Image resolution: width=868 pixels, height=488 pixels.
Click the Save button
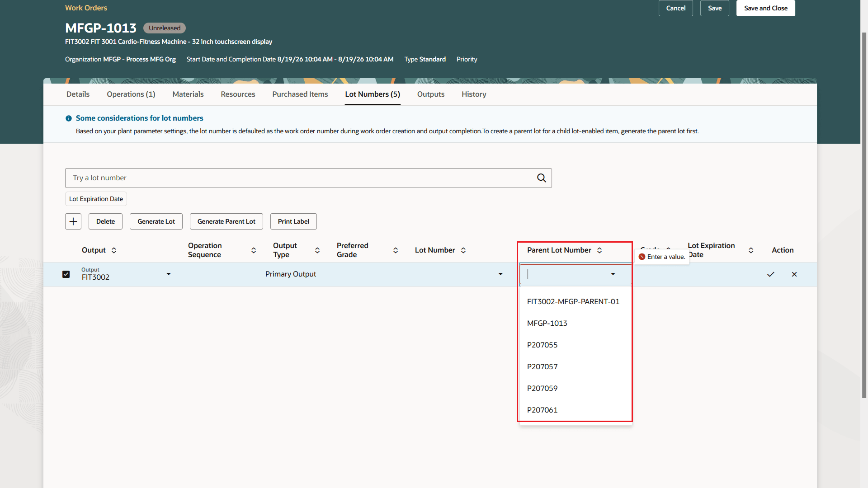pos(715,8)
